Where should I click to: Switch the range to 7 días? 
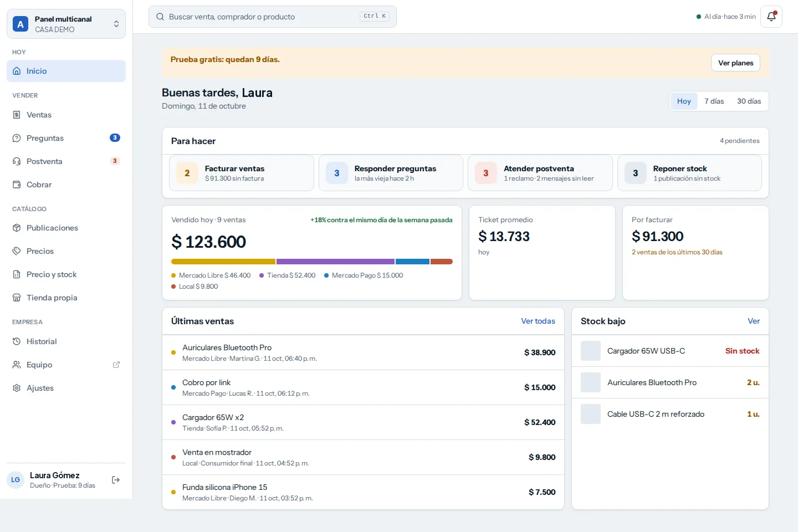click(x=714, y=101)
